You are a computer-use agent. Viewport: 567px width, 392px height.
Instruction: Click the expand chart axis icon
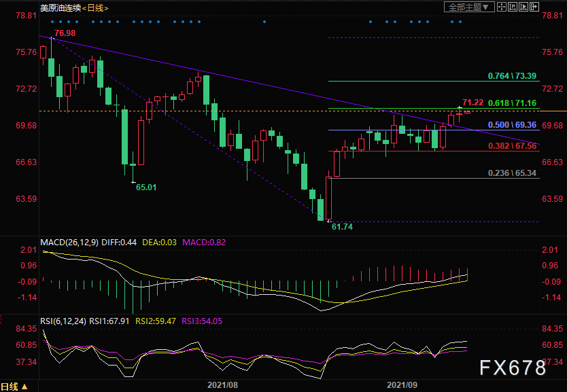click(x=523, y=7)
